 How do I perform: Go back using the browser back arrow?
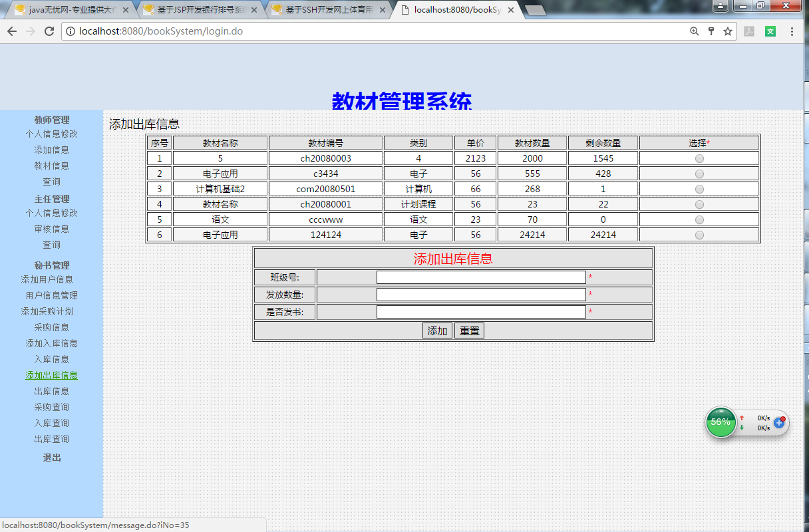click(12, 31)
